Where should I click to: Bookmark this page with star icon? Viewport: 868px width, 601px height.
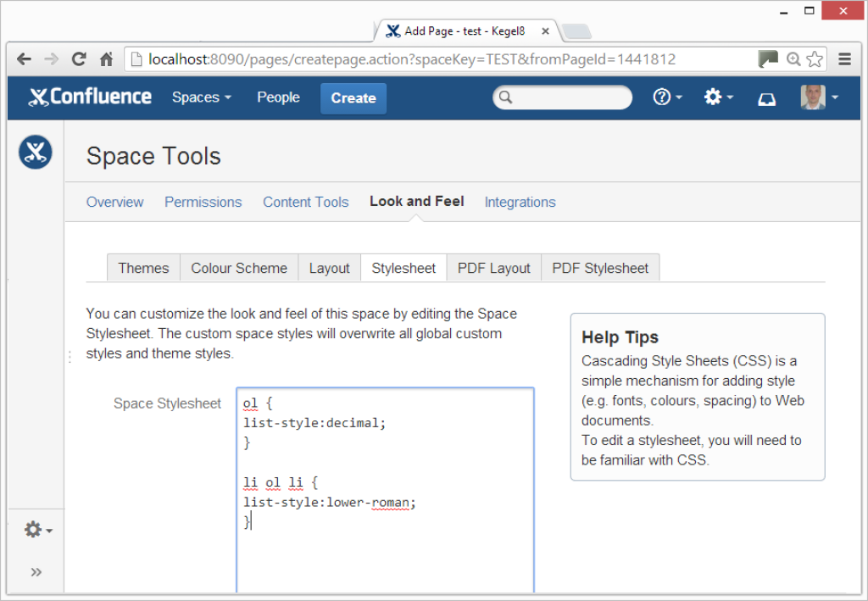[x=815, y=59]
